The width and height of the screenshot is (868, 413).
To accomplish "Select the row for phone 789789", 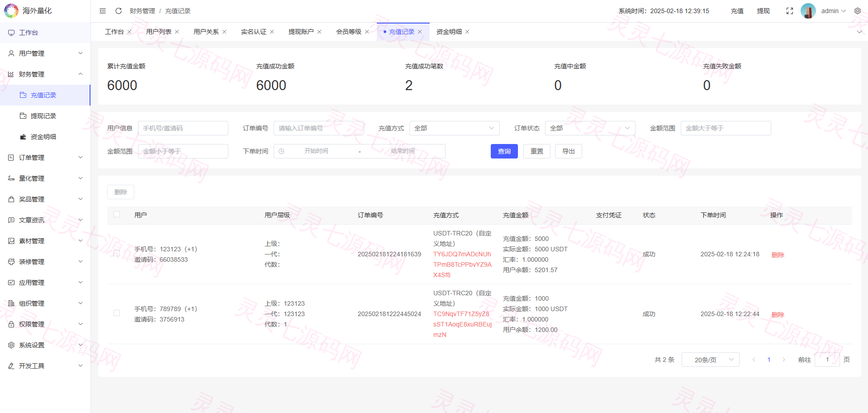I will click(x=117, y=313).
